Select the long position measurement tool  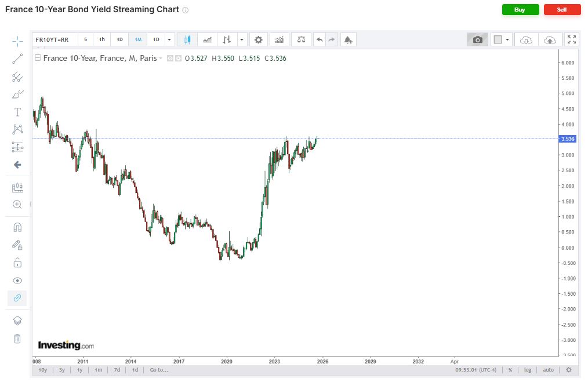click(x=17, y=147)
